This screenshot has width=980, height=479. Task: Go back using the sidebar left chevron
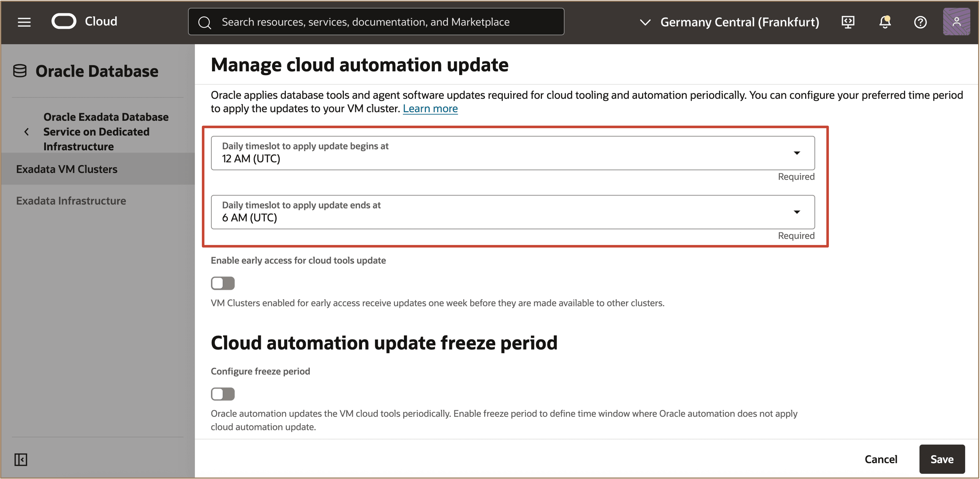[x=26, y=132]
